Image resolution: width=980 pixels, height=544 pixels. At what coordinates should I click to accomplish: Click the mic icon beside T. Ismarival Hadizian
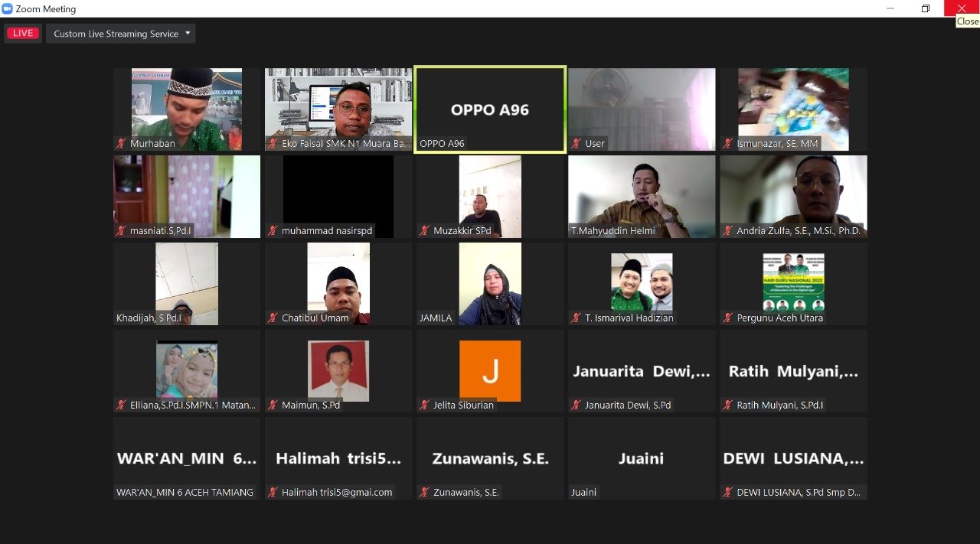(x=576, y=318)
